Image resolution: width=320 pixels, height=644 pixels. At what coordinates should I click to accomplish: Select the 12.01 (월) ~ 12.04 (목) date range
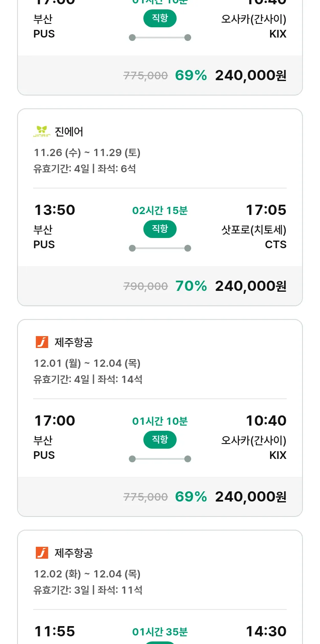pos(87,363)
